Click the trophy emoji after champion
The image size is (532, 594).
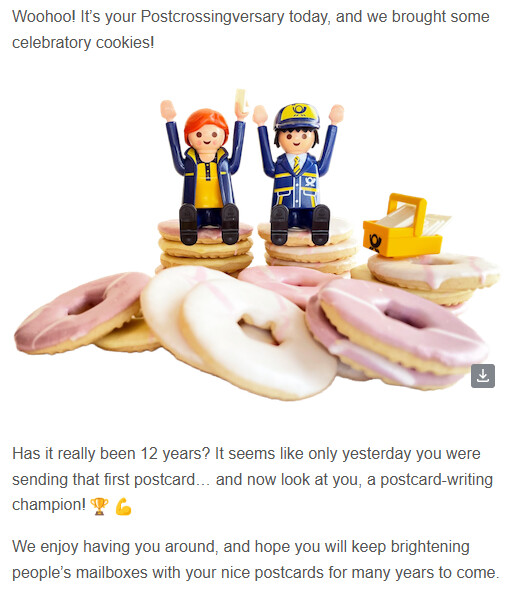99,506
